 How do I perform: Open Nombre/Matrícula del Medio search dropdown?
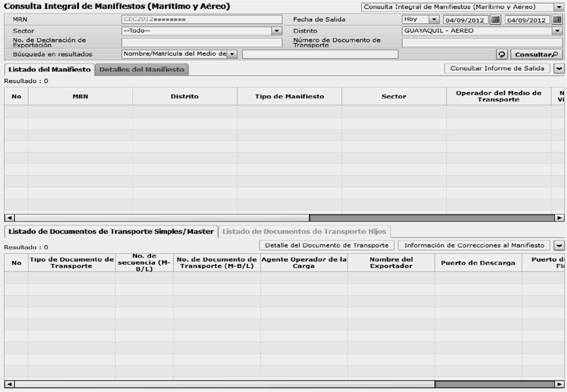point(232,54)
